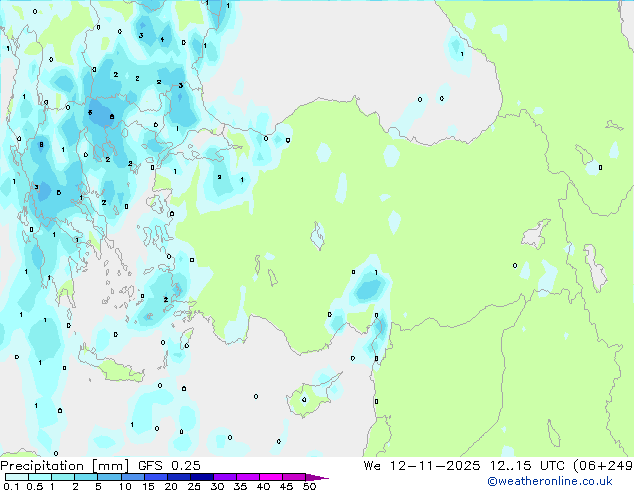Select the 35–40 mm violet legend swatch
The width and height of the screenshot is (634, 490).
click(x=247, y=477)
